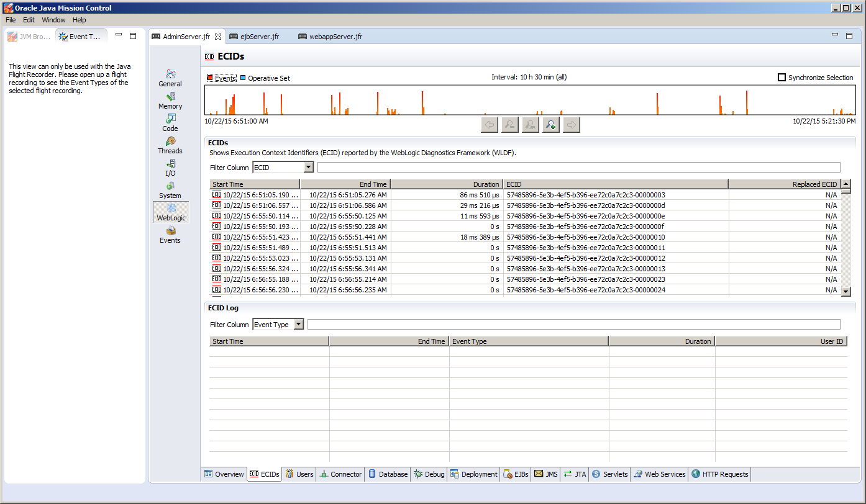
Task: Switch to the ejbServer.jfr tab
Action: click(x=259, y=37)
